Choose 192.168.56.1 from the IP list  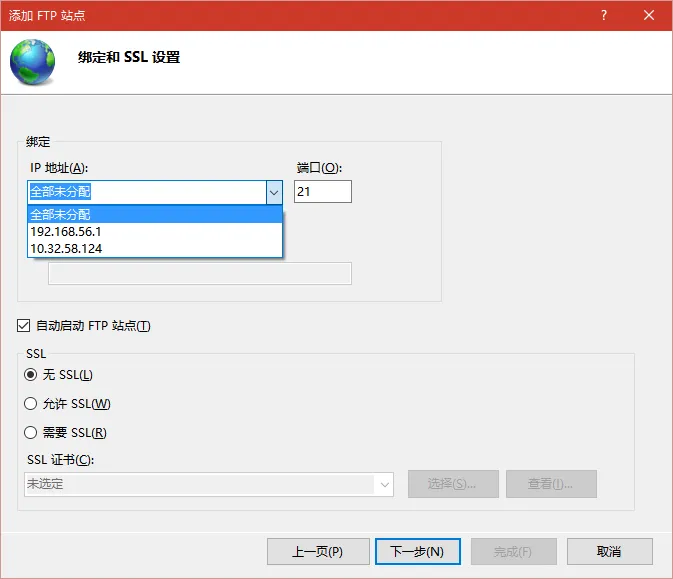point(155,231)
